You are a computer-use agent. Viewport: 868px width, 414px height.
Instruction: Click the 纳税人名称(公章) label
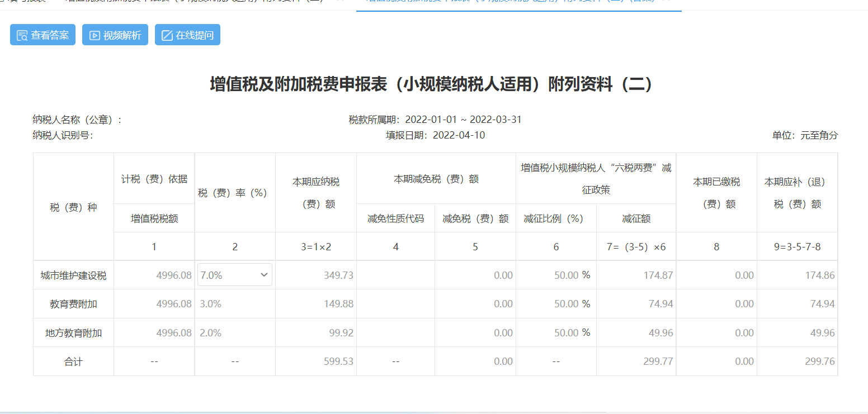point(77,120)
